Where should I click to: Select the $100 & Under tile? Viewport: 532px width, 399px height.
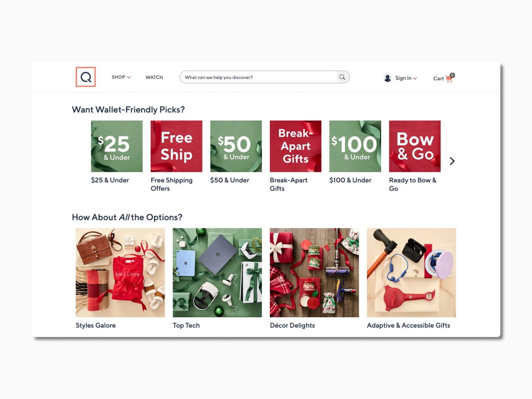pos(355,146)
